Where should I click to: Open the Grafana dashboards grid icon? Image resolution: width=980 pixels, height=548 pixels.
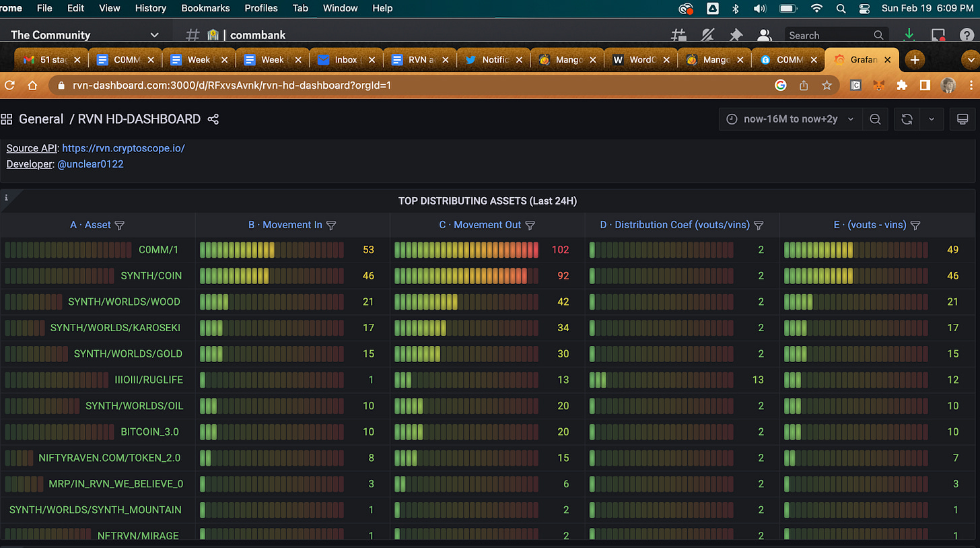(x=7, y=119)
